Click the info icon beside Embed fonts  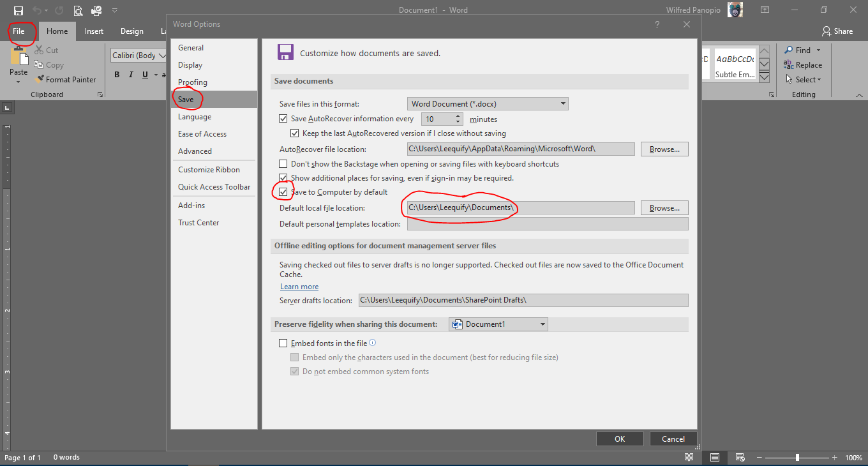[x=373, y=343]
